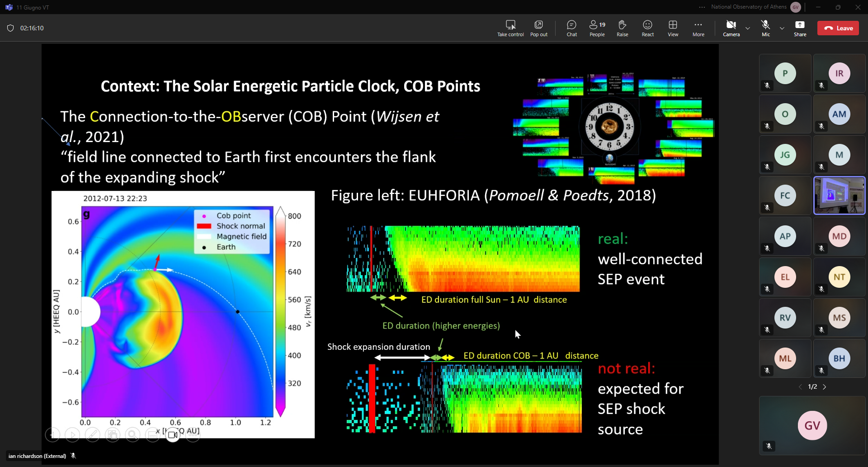Open the View layout options
The height and width of the screenshot is (467, 868).
(673, 28)
